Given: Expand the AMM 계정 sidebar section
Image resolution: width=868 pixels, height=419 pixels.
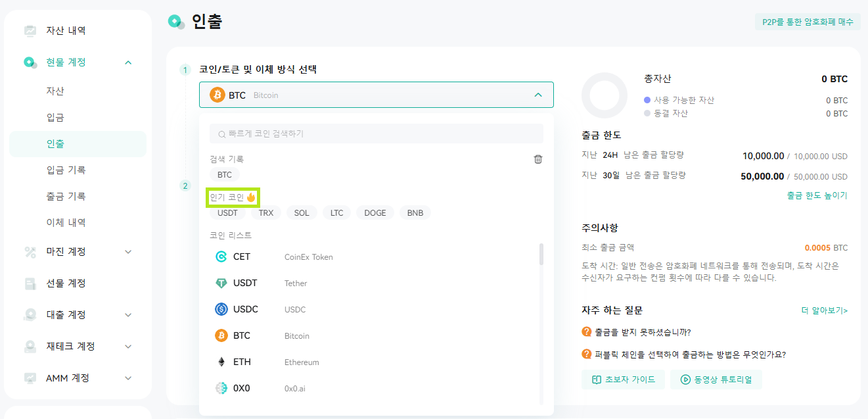Looking at the screenshot, I should 128,378.
